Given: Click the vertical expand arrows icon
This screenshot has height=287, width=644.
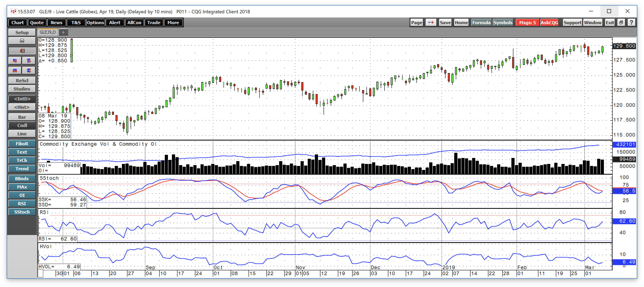Looking at the screenshot, I should [29, 60].
